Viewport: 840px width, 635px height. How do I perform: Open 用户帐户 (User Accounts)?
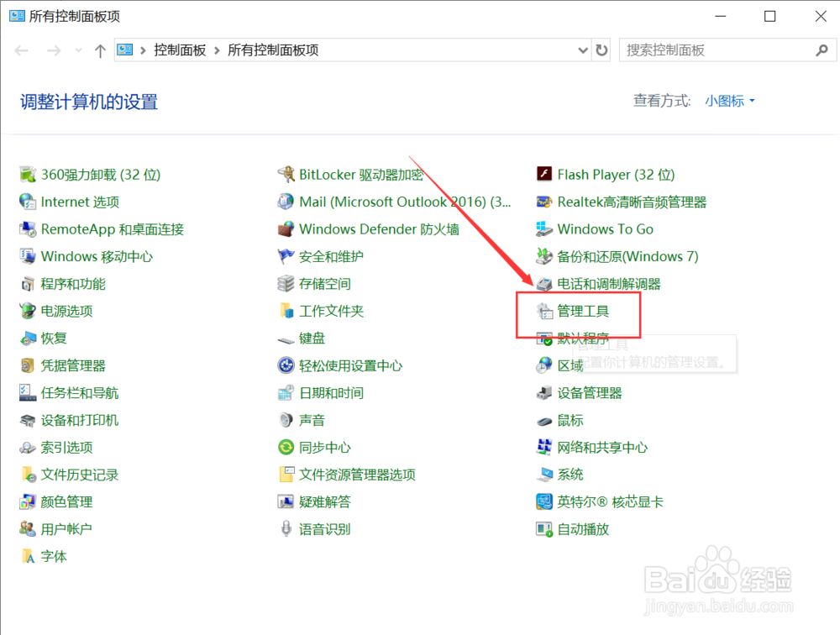(x=69, y=528)
